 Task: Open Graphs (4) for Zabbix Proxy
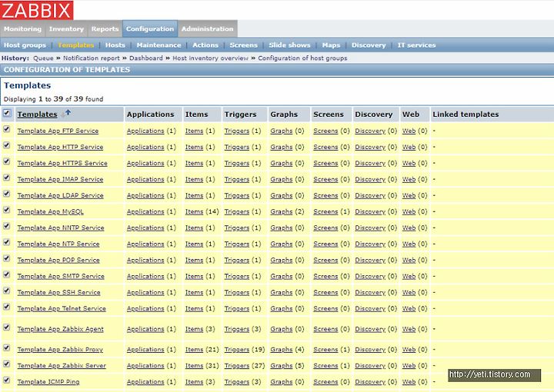[282, 350]
